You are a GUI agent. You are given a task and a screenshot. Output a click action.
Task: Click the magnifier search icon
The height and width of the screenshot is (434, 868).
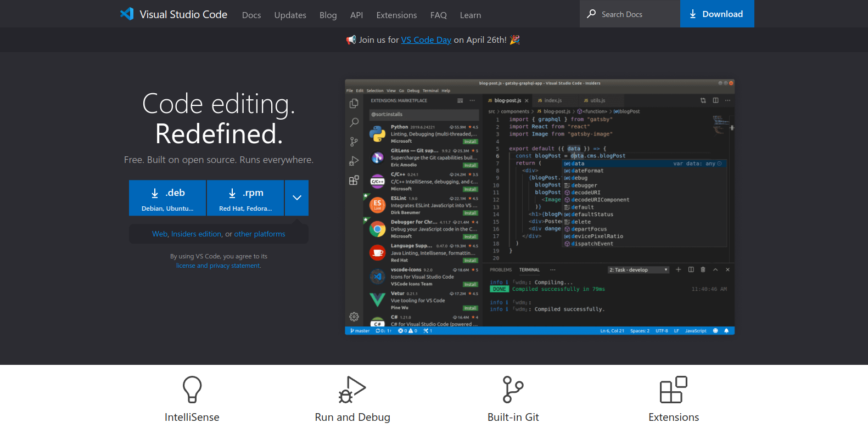tap(591, 14)
